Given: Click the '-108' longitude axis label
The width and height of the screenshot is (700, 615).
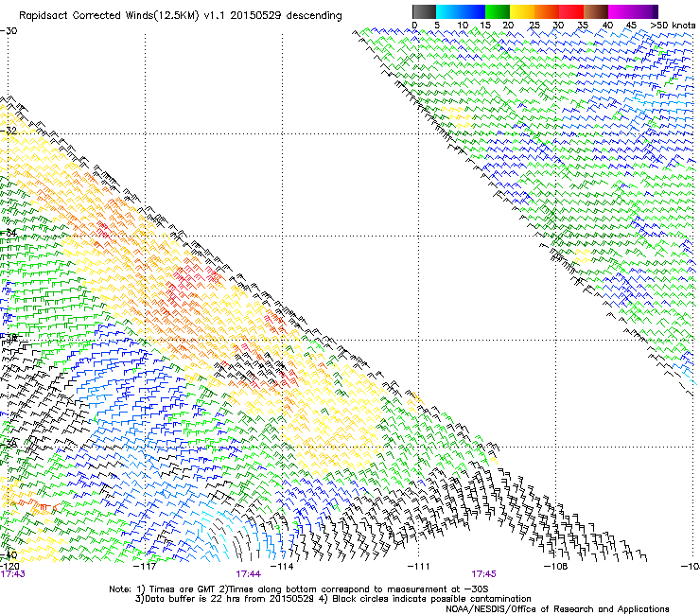Looking at the screenshot, I should (x=556, y=567).
